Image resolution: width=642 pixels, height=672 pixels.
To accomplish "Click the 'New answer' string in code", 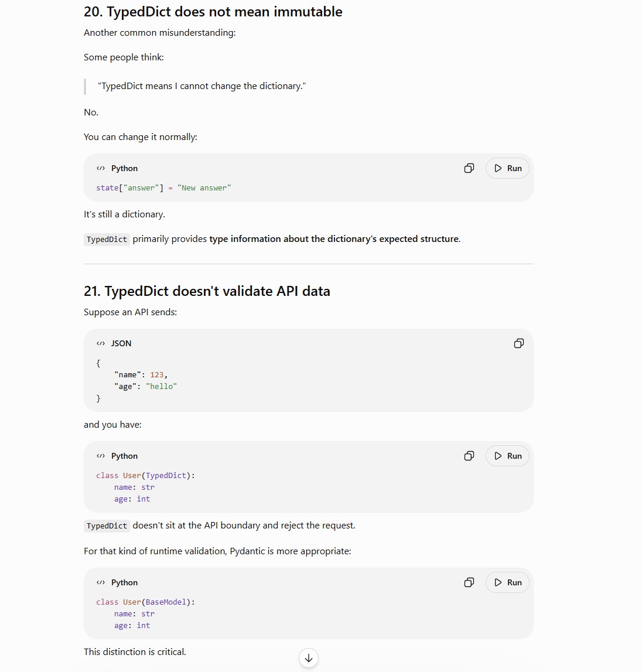I will click(204, 187).
